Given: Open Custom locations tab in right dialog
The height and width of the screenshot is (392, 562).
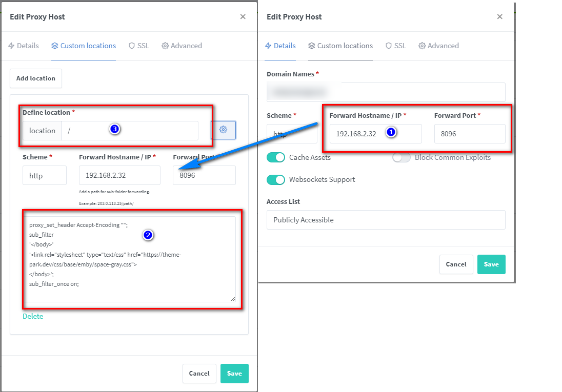Looking at the screenshot, I should click(340, 46).
